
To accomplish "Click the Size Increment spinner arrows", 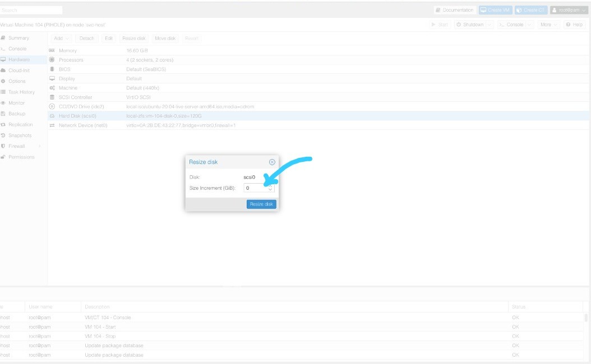I will [x=270, y=188].
